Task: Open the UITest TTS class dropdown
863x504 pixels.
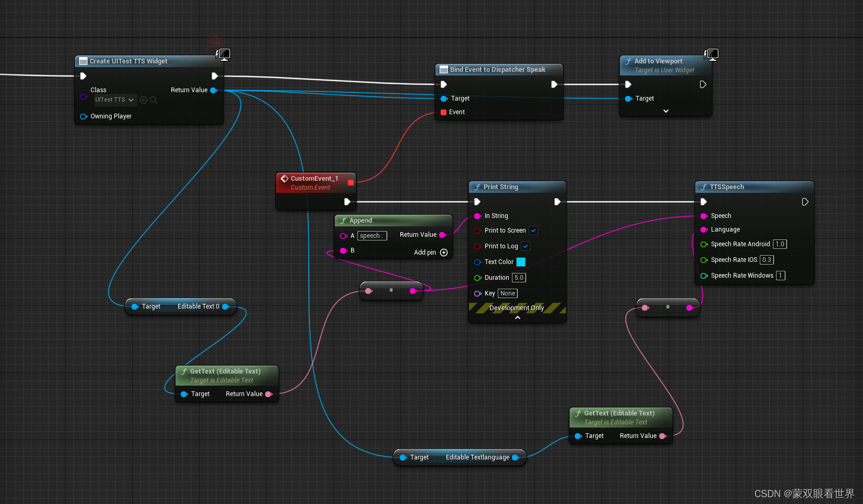Action: pyautogui.click(x=115, y=100)
